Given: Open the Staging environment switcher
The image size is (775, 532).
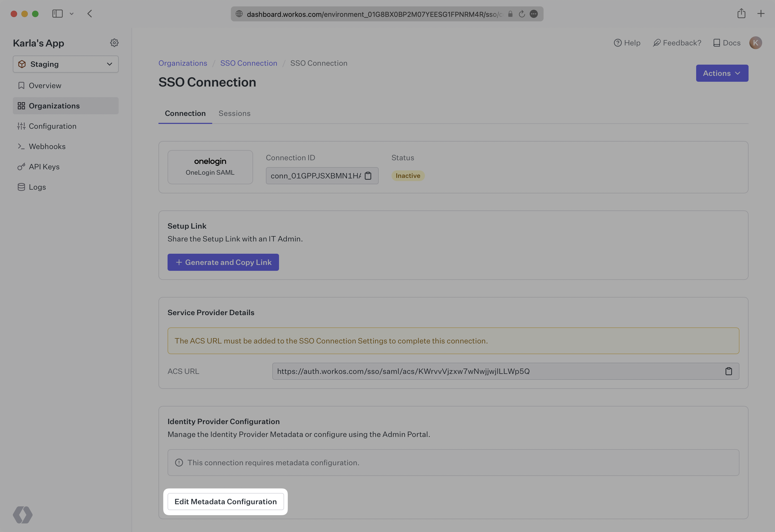Looking at the screenshot, I should point(65,64).
